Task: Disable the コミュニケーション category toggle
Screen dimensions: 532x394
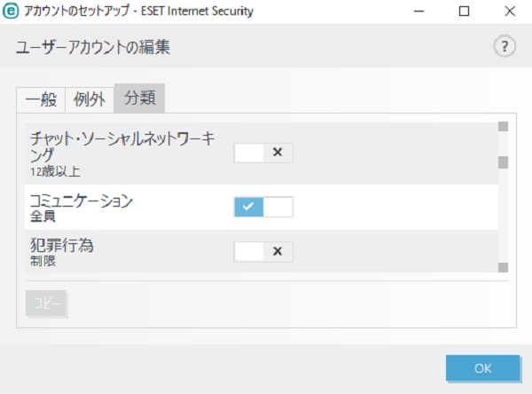Action: click(x=263, y=207)
